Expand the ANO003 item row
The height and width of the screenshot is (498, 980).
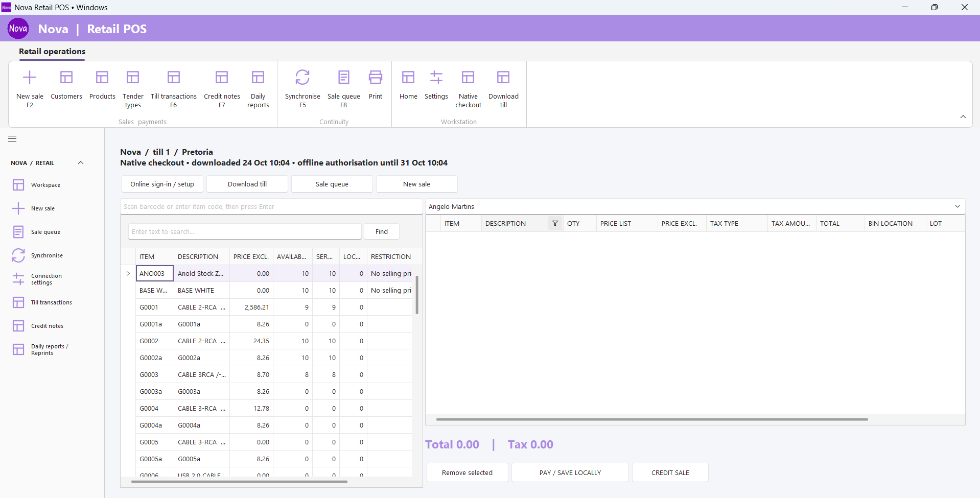pos(128,273)
